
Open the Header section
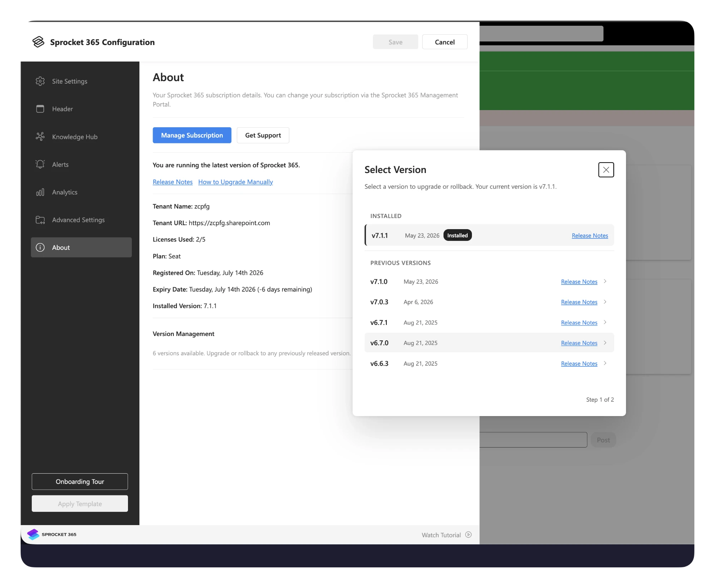(81, 109)
